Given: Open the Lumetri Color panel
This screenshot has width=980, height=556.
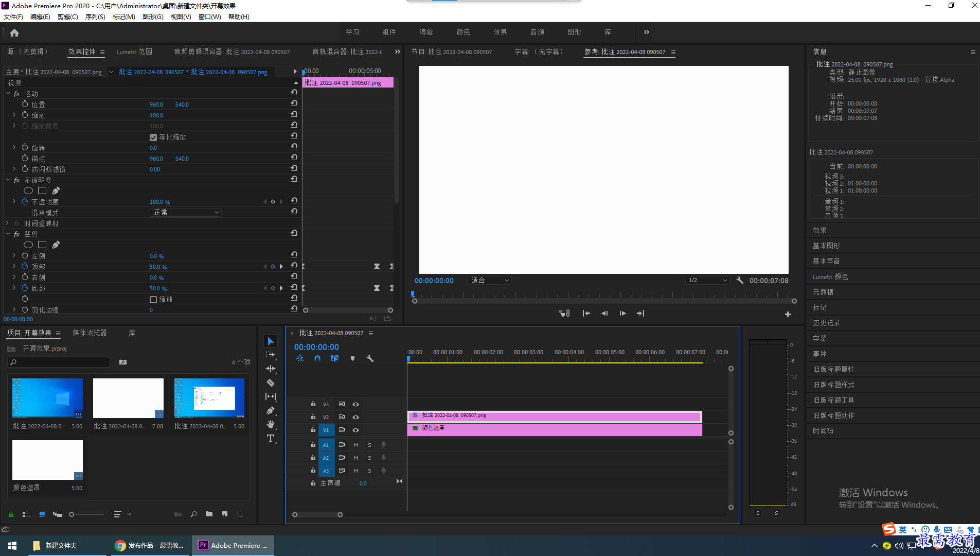Looking at the screenshot, I should coord(830,277).
